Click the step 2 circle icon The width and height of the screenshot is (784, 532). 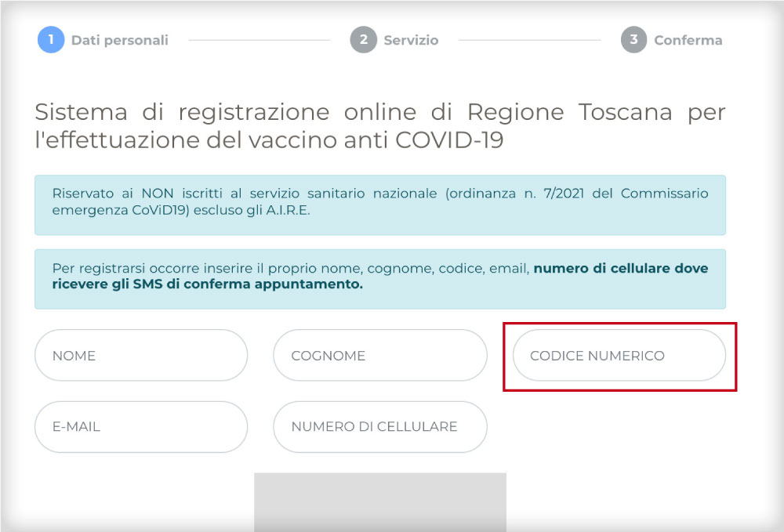pyautogui.click(x=364, y=39)
